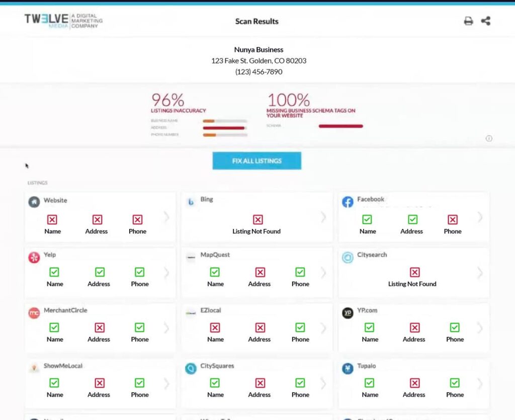Click the Bing logo icon
The width and height of the screenshot is (515, 420).
point(191,202)
